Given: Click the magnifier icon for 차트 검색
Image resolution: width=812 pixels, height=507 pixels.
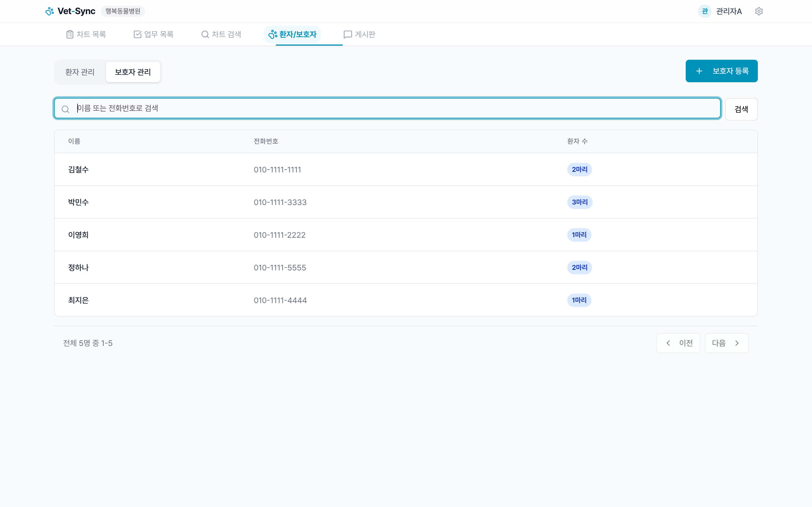Looking at the screenshot, I should tap(205, 34).
